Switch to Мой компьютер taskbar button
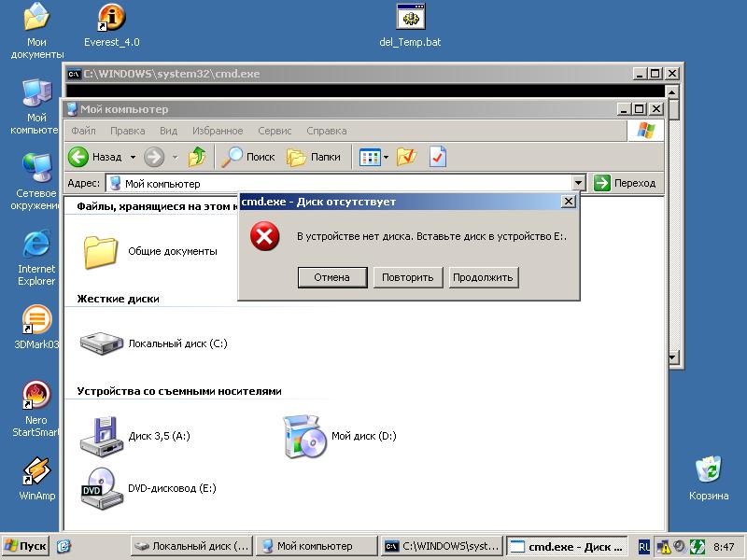This screenshot has height=560, width=747. tap(316, 546)
